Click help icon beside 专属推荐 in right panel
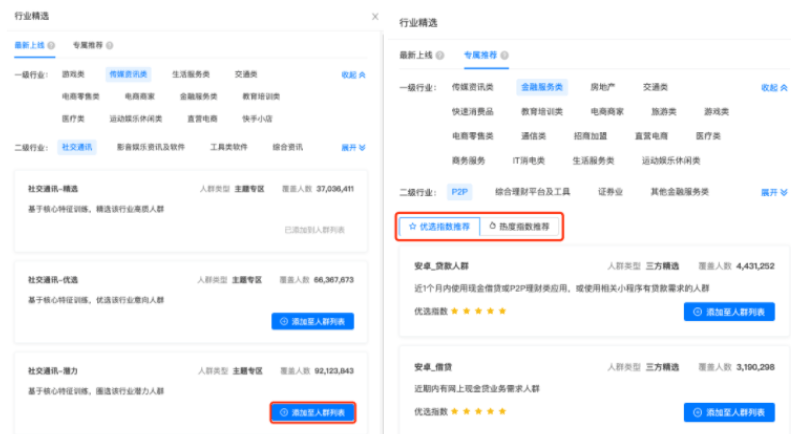Viewport: 791px width, 434px height. (x=504, y=56)
